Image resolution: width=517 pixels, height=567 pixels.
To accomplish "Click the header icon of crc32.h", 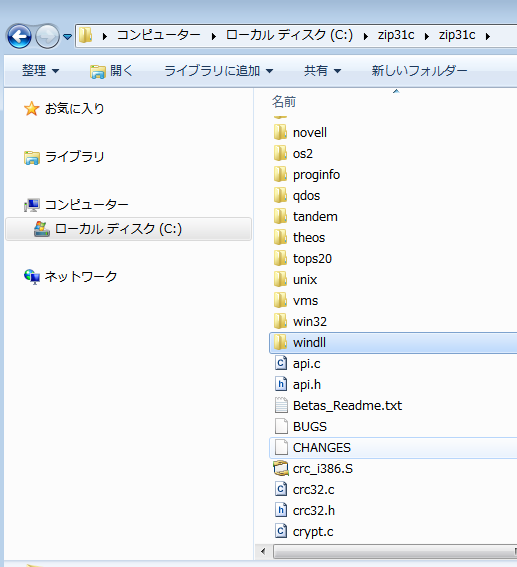I will coord(281,510).
